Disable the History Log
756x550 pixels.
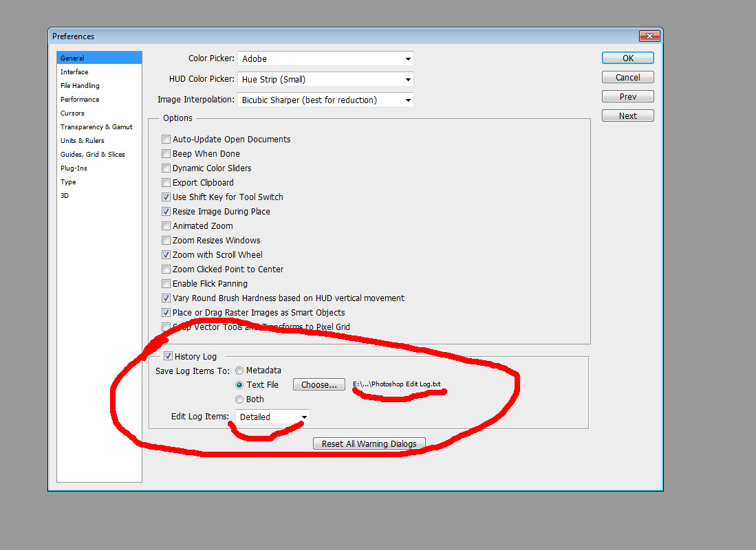tap(169, 355)
